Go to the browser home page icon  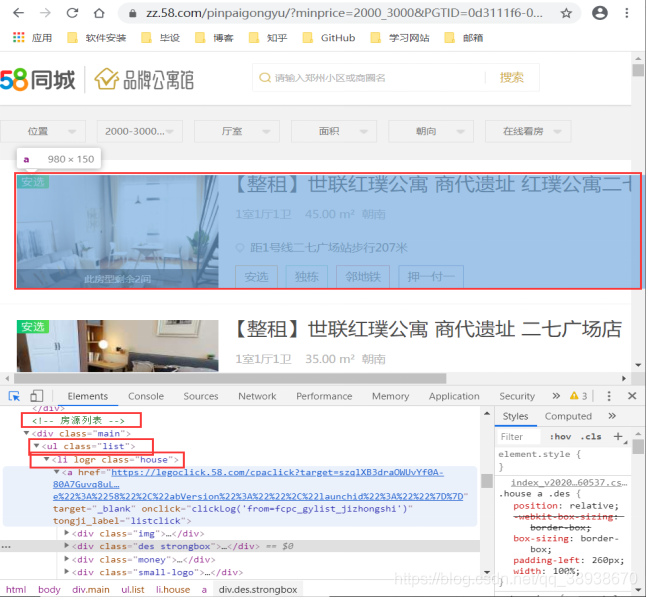point(99,13)
